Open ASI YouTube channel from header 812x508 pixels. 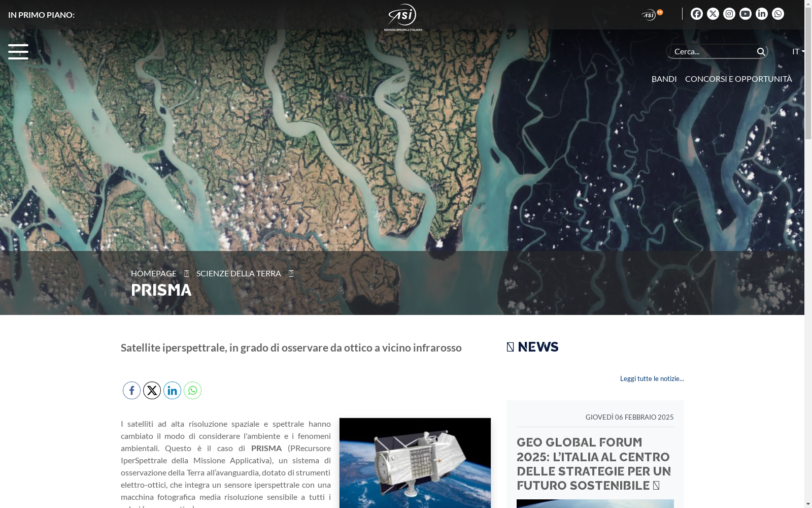(746, 14)
